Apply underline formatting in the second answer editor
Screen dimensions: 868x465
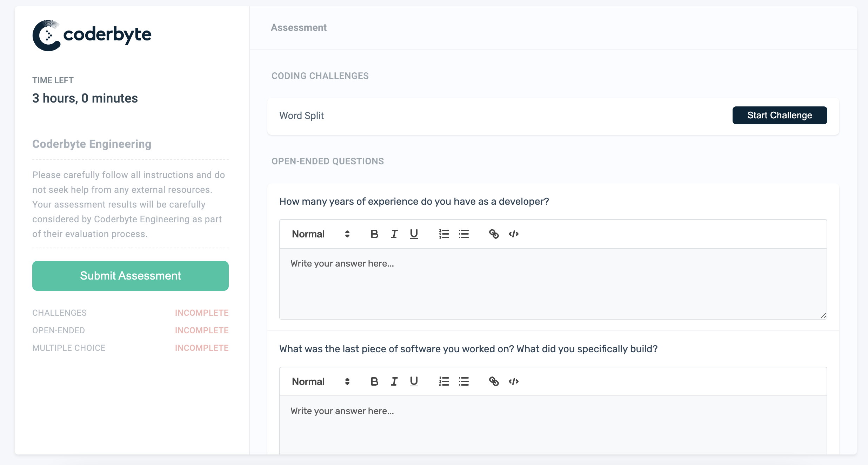tap(414, 381)
